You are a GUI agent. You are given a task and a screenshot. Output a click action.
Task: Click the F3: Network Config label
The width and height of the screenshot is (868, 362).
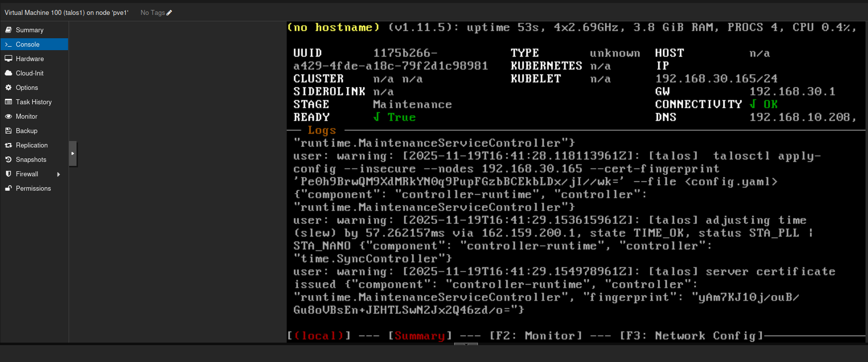[691, 336]
